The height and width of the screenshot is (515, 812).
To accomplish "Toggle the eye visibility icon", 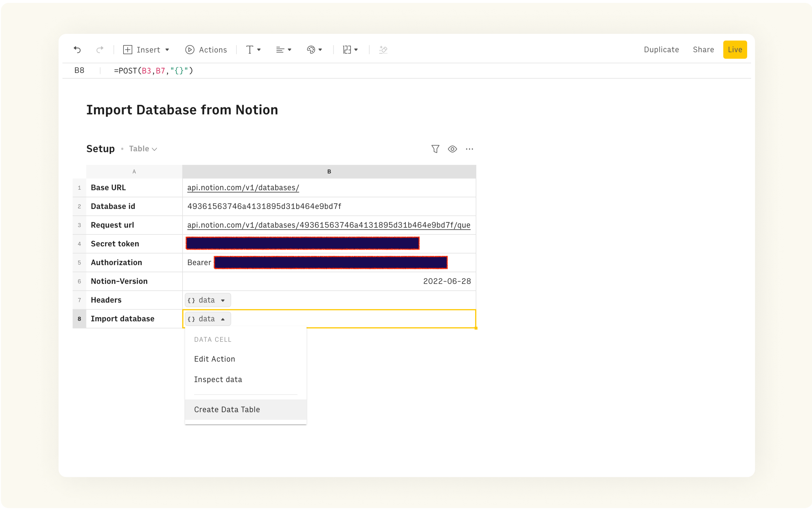I will 452,149.
